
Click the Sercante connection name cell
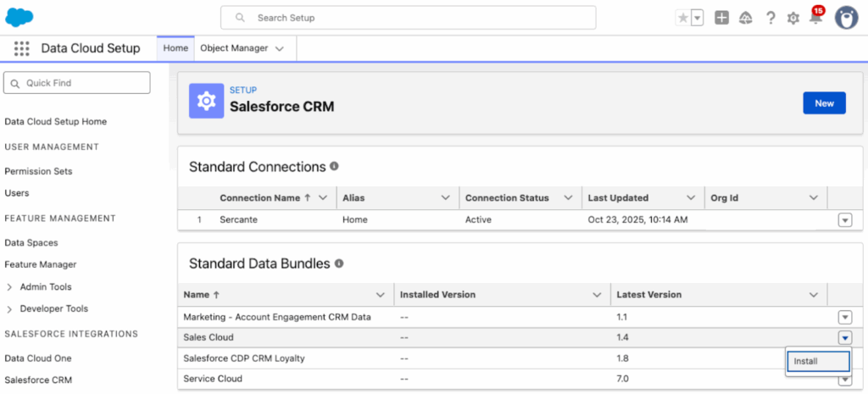tap(238, 219)
